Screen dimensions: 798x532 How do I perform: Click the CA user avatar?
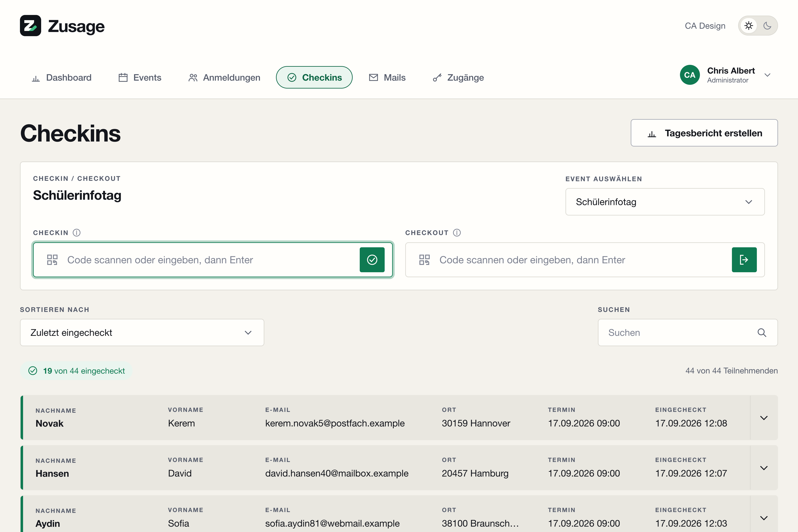[x=690, y=75]
